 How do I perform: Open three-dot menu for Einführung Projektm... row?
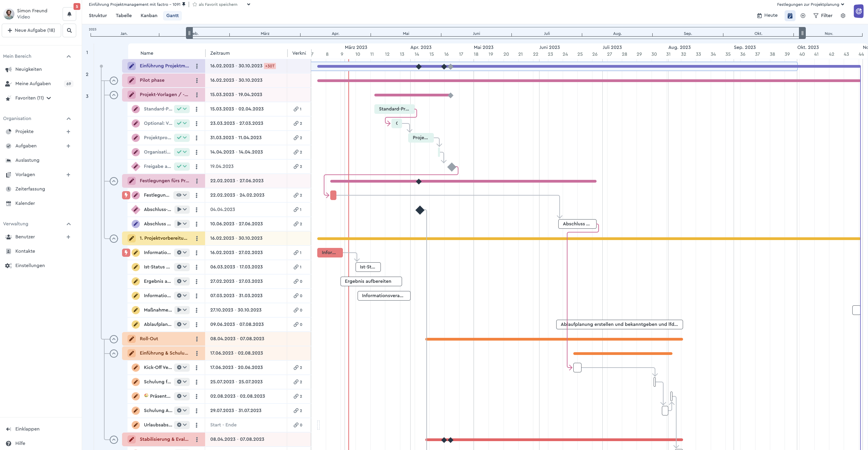[197, 66]
